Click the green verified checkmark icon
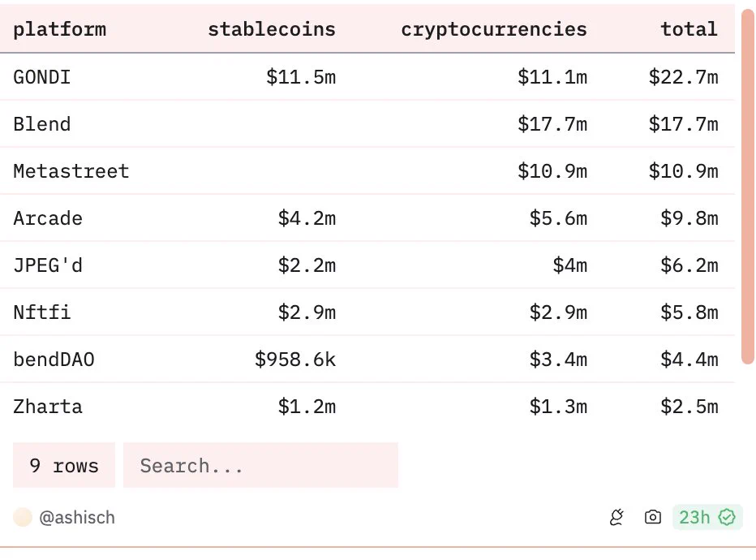The height and width of the screenshot is (560, 756). 727,517
